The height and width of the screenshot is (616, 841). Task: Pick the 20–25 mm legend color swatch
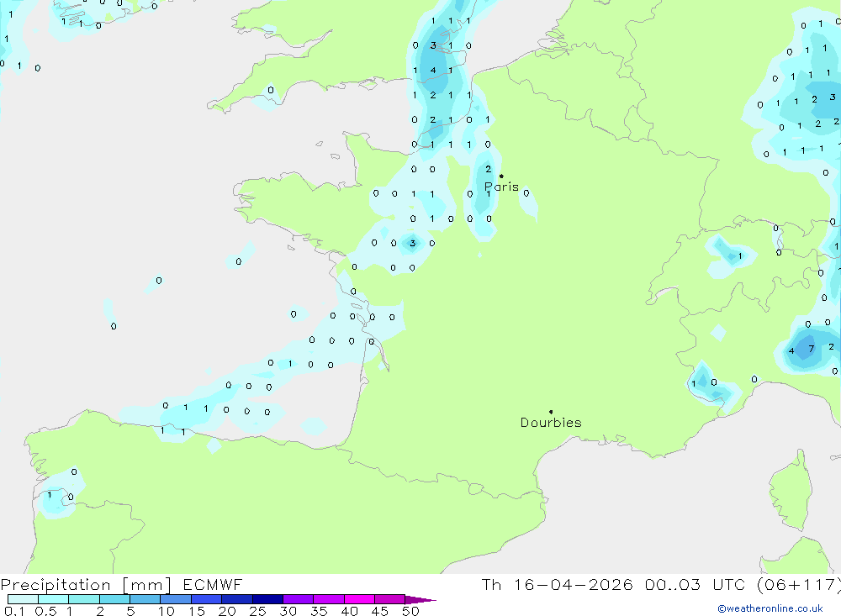[236, 599]
